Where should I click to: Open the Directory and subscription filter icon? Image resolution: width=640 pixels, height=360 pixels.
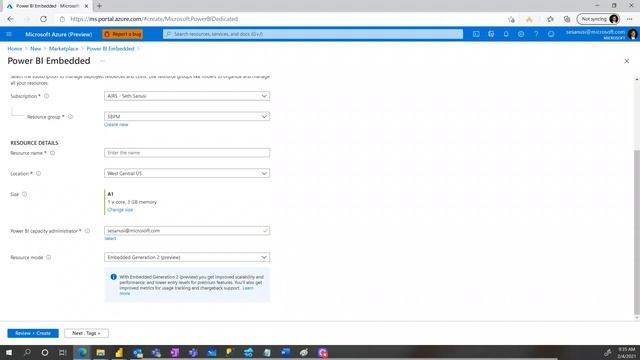(x=491, y=34)
